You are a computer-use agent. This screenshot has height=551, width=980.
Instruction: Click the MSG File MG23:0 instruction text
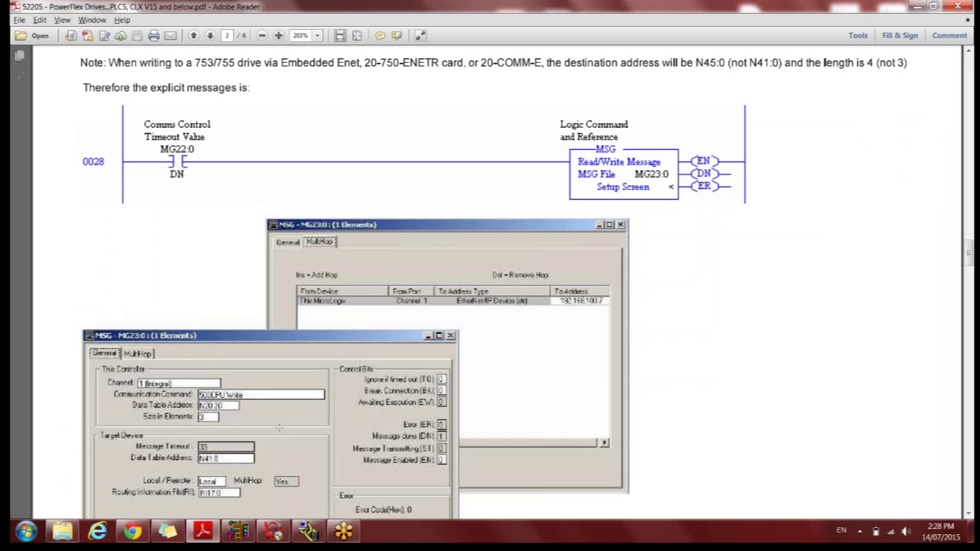point(622,174)
